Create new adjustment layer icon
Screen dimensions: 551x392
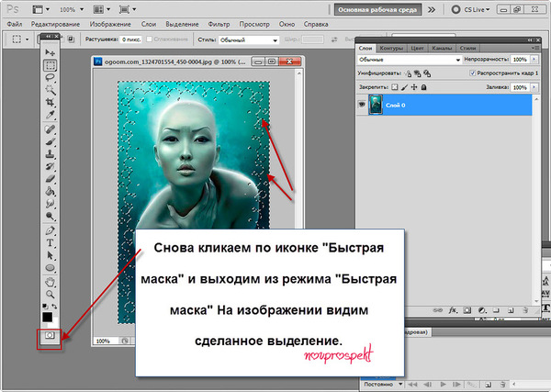(482, 310)
